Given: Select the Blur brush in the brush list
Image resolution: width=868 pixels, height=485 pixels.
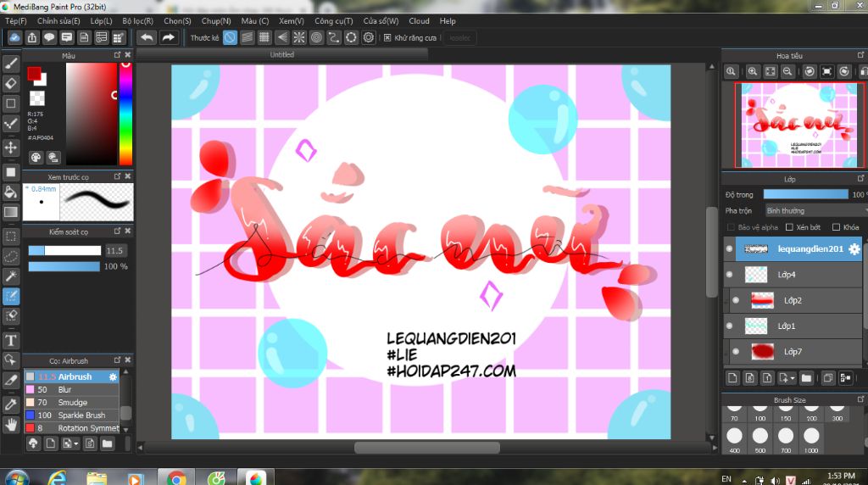Looking at the screenshot, I should 71,389.
